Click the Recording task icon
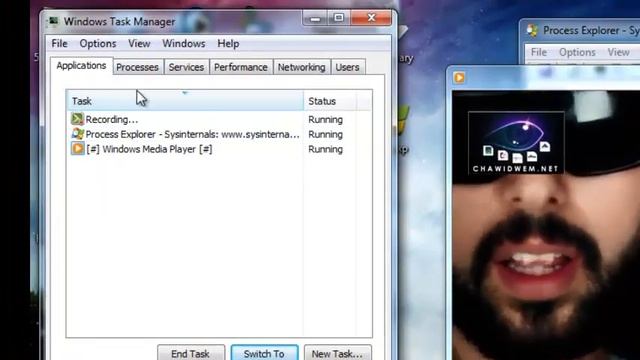The image size is (640, 360). point(77,119)
